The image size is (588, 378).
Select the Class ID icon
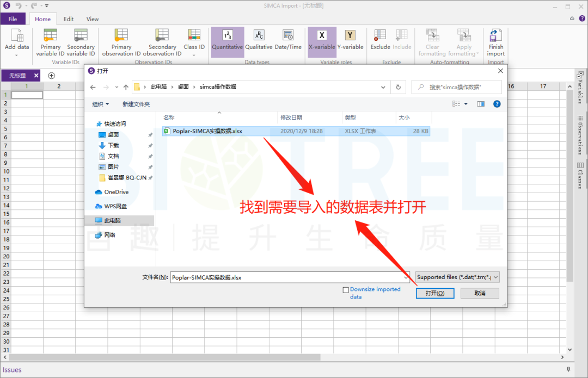click(193, 41)
